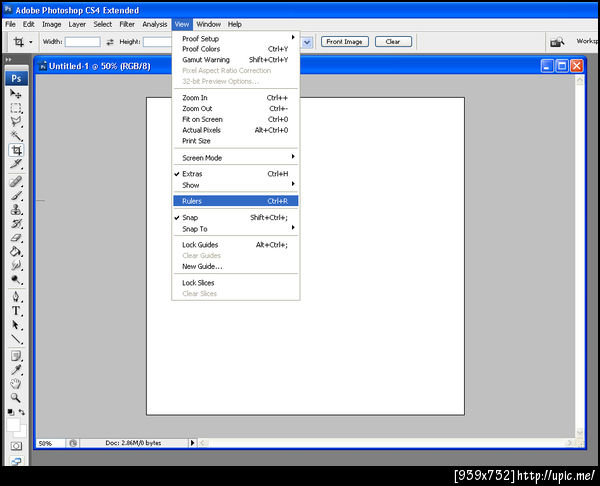Select the Polygonal Lasso tool

(x=16, y=122)
